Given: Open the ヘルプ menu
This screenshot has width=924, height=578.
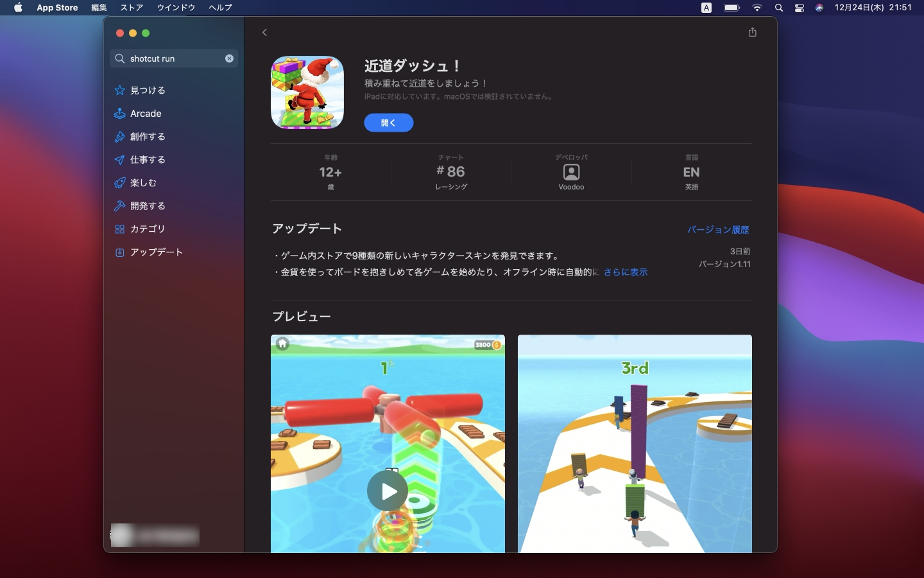Looking at the screenshot, I should pos(220,8).
